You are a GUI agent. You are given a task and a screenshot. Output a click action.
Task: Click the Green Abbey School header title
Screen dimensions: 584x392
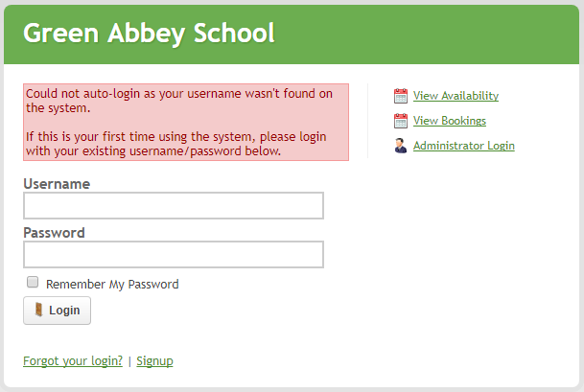click(149, 34)
